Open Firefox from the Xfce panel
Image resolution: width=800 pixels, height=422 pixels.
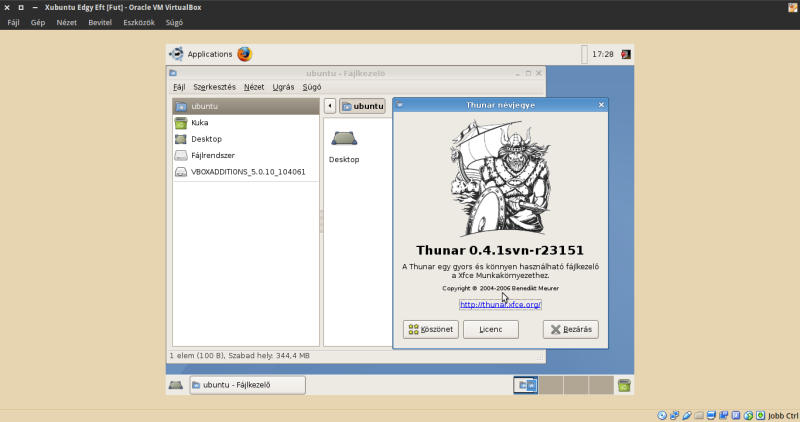[x=244, y=54]
